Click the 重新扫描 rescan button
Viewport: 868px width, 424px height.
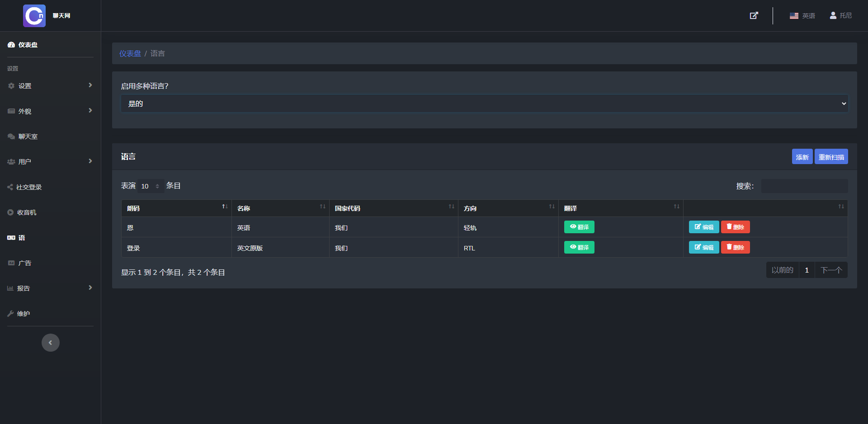pyautogui.click(x=831, y=157)
